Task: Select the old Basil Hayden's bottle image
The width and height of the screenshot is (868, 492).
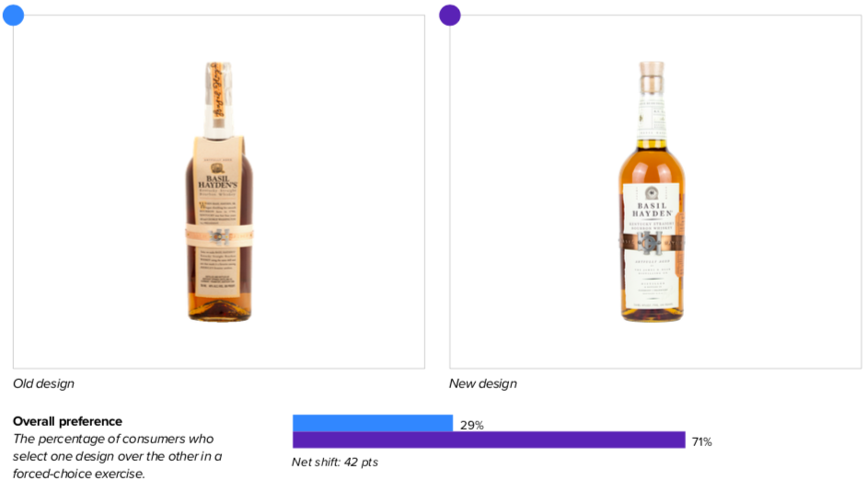Action: point(219,191)
